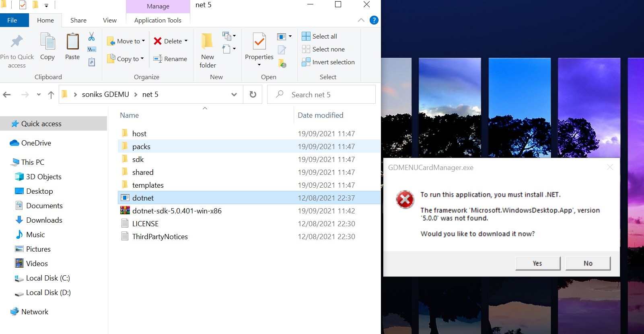Expand the Delete options arrow
644x334 pixels.
coord(186,41)
